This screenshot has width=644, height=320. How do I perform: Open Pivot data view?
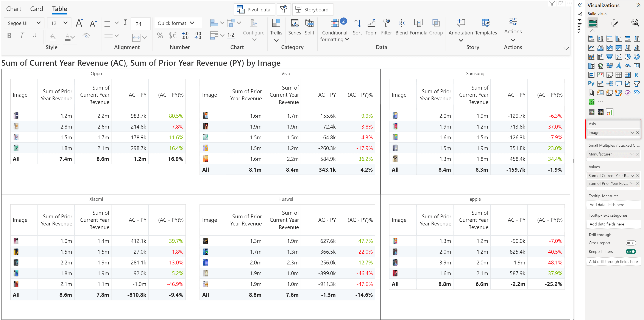(254, 9)
